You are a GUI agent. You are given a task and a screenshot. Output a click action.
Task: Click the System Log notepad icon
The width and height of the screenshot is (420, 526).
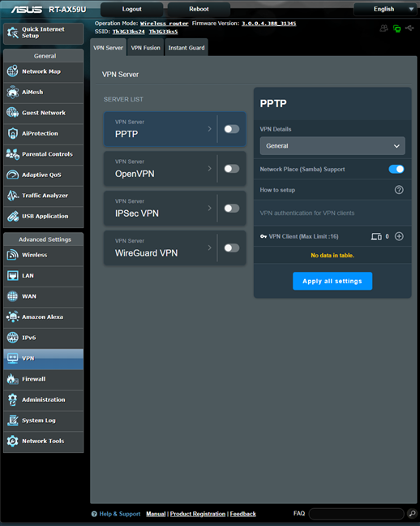(12, 420)
